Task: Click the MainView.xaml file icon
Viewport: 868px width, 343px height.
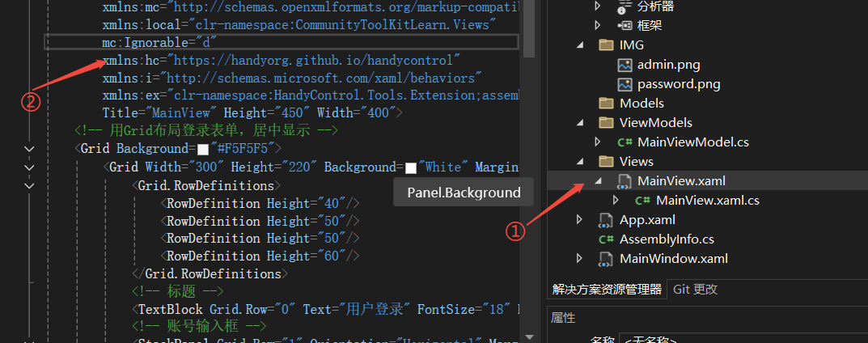Action: [x=625, y=181]
